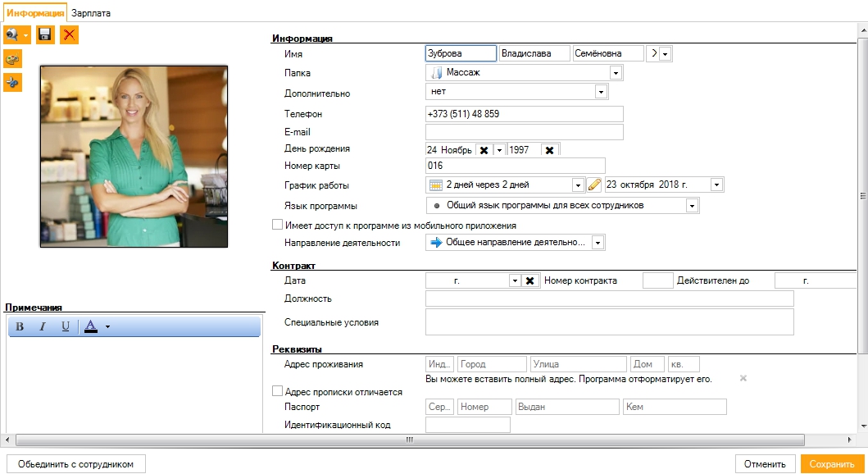Expand the program language dropdown
Viewport: 868px width, 474px height.
point(692,205)
